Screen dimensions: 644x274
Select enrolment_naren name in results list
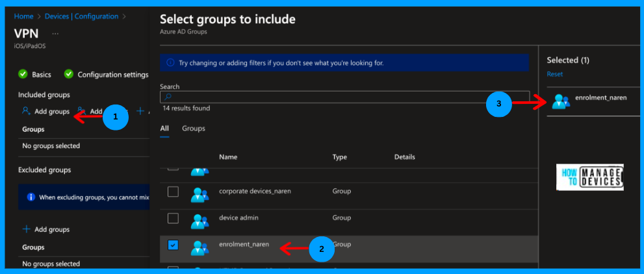pos(244,244)
